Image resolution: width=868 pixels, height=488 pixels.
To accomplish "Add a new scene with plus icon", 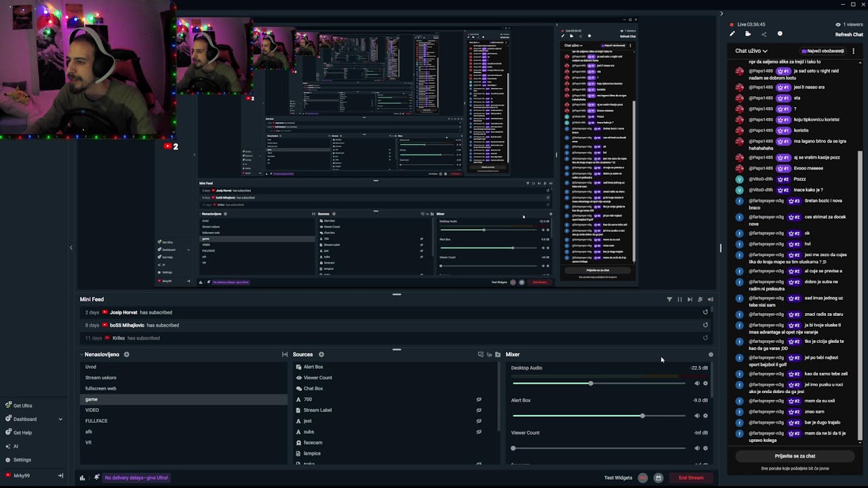I will coord(126,354).
